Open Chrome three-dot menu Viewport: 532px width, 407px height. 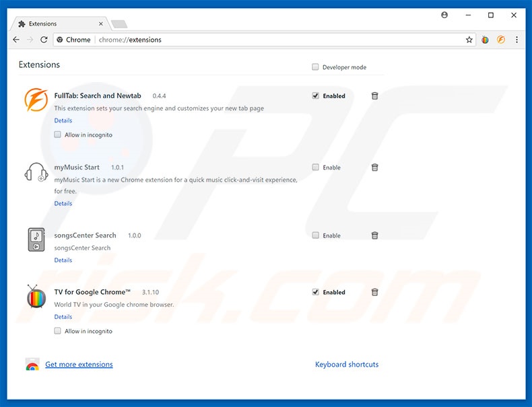(517, 40)
